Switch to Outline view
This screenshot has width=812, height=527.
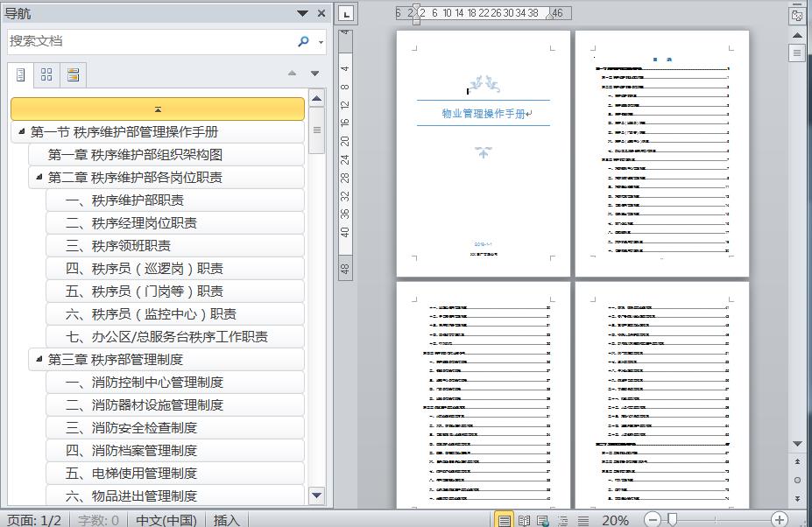(563, 520)
